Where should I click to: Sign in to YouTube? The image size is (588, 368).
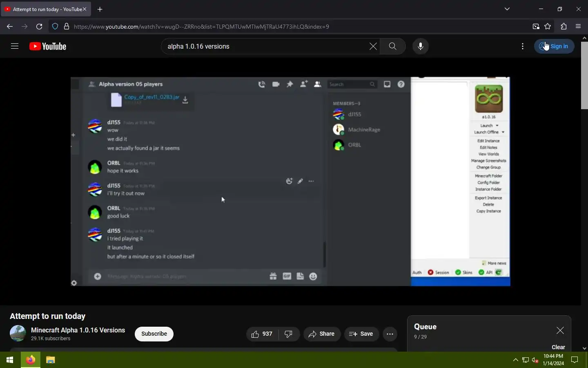pyautogui.click(x=554, y=46)
